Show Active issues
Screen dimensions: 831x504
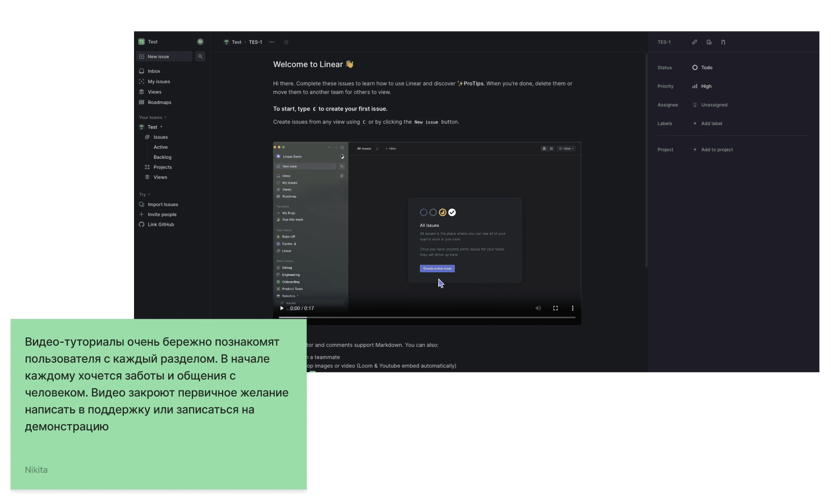click(x=160, y=147)
